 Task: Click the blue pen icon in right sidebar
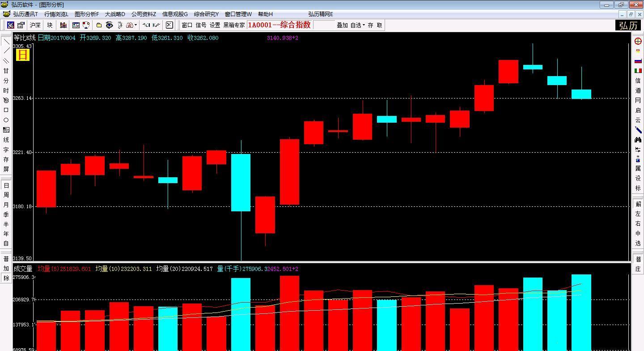tap(638, 130)
